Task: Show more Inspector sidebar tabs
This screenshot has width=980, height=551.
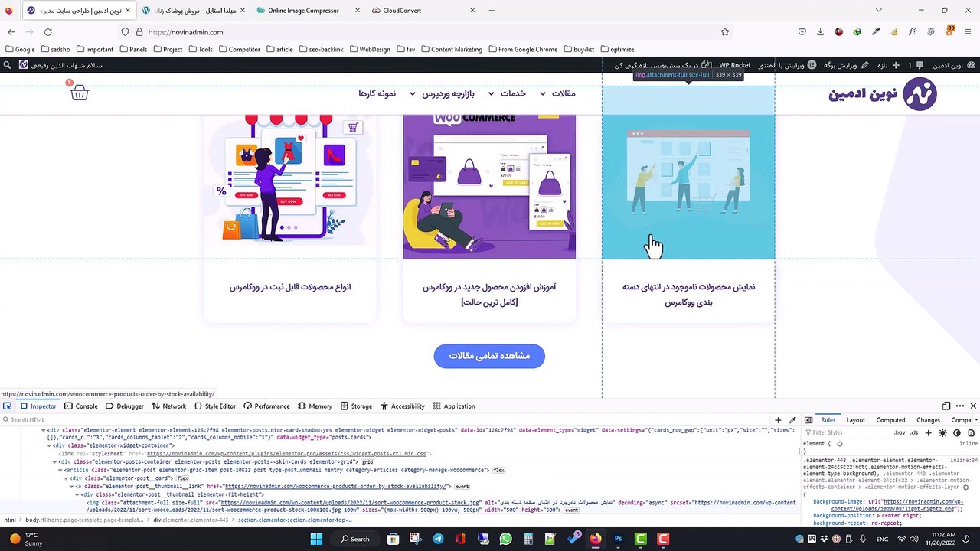Action: 977,420
